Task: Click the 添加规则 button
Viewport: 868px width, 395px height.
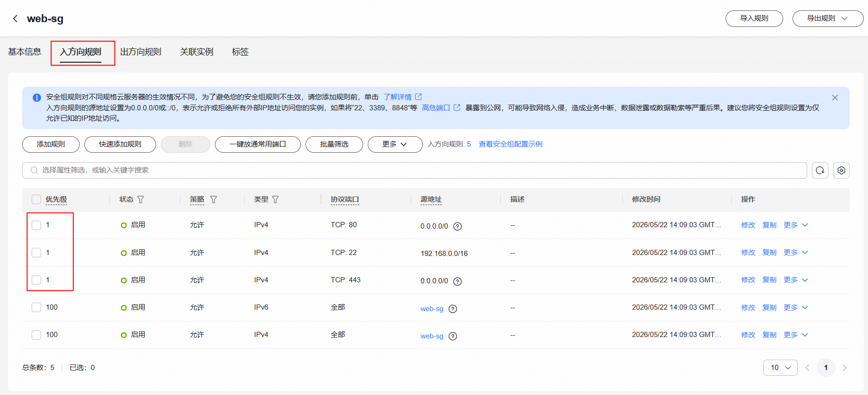Action: click(51, 144)
